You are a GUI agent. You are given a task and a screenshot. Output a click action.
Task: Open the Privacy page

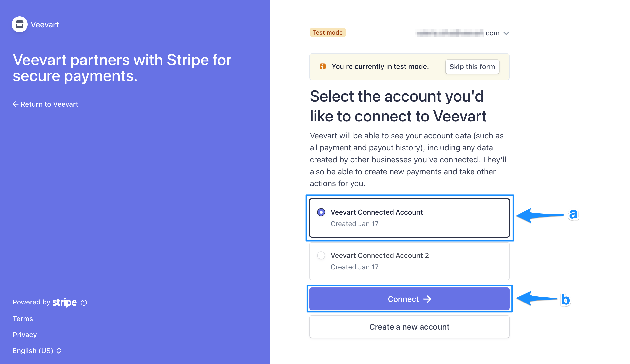click(x=25, y=335)
